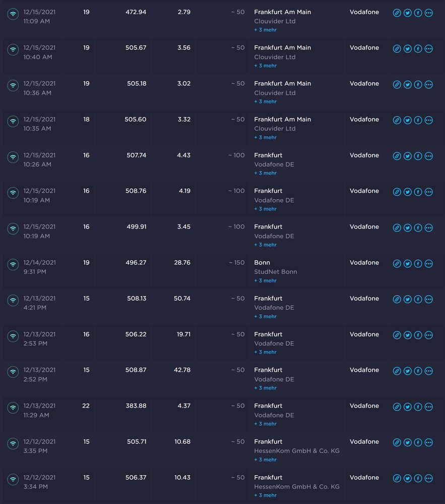The height and width of the screenshot is (504, 445).
Task: Expand '+ 3 mehr' in the 3:34 PM row
Action: [265, 495]
